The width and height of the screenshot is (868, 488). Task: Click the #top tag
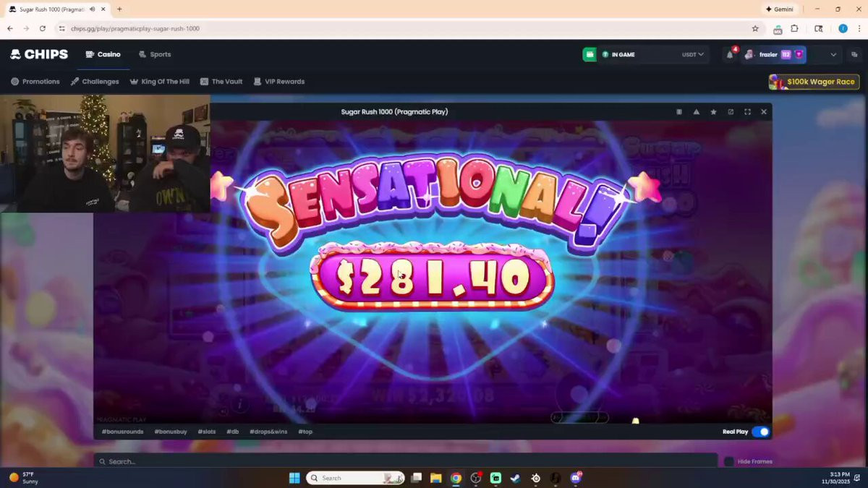point(305,432)
